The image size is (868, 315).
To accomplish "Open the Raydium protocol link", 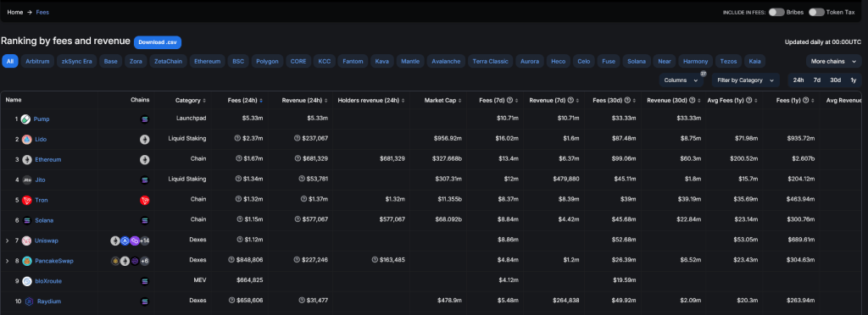I will click(x=48, y=301).
